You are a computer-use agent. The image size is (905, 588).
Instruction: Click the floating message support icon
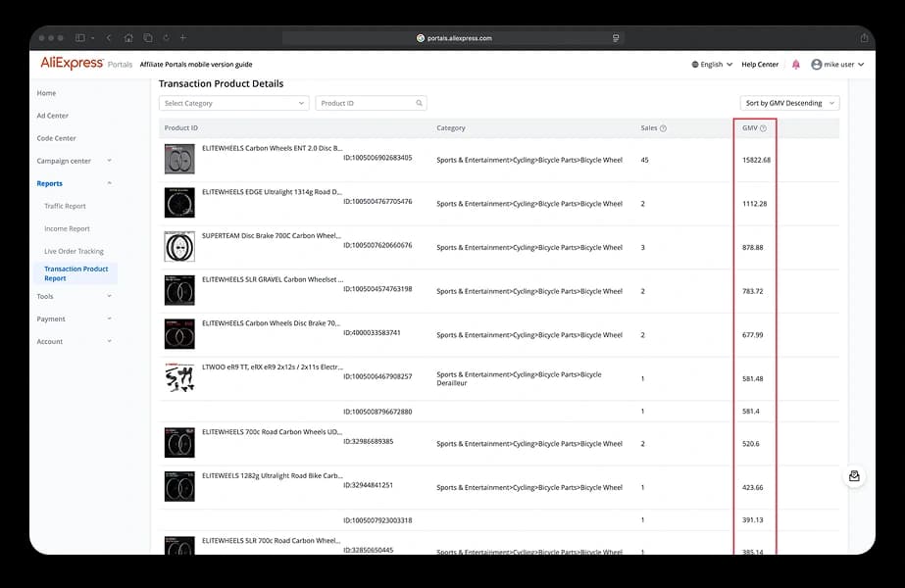(854, 476)
